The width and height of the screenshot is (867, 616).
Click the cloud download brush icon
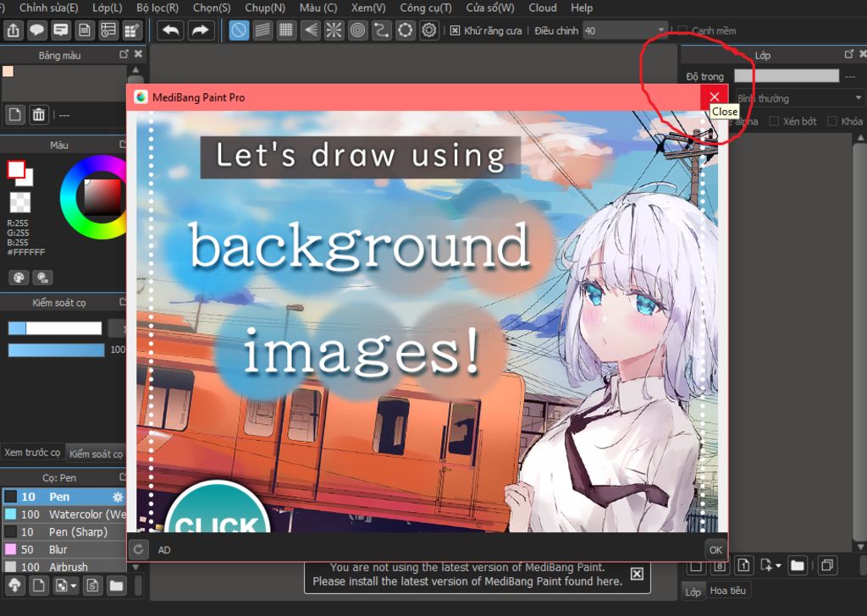point(15,586)
